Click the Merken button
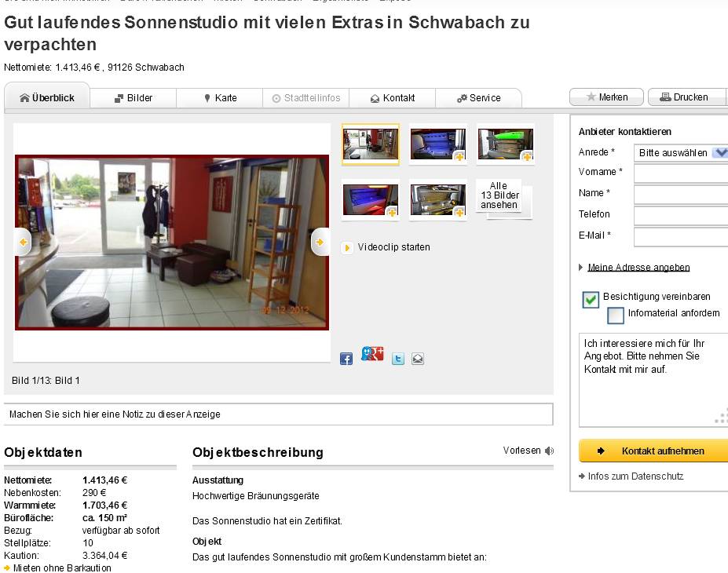 (x=606, y=97)
